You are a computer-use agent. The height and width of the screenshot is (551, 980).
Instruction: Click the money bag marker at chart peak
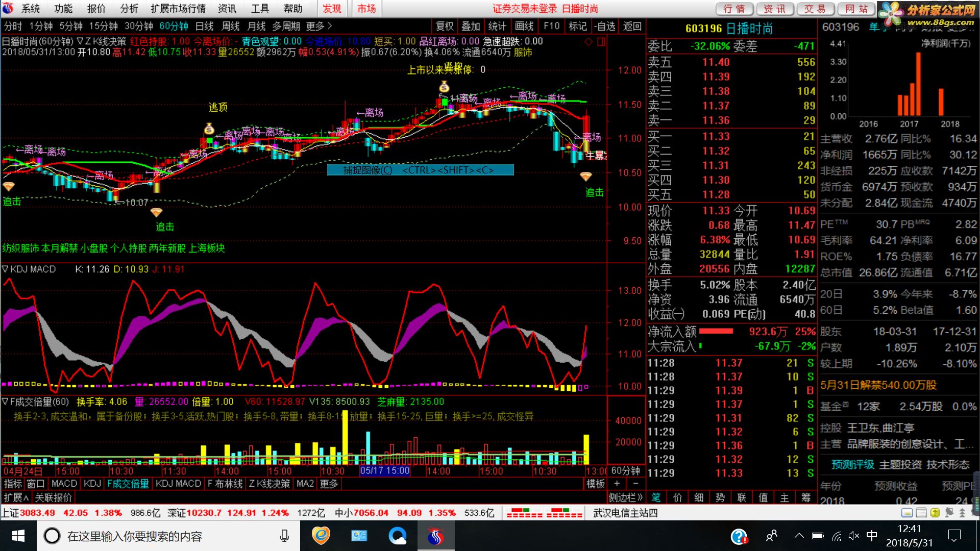click(x=444, y=87)
